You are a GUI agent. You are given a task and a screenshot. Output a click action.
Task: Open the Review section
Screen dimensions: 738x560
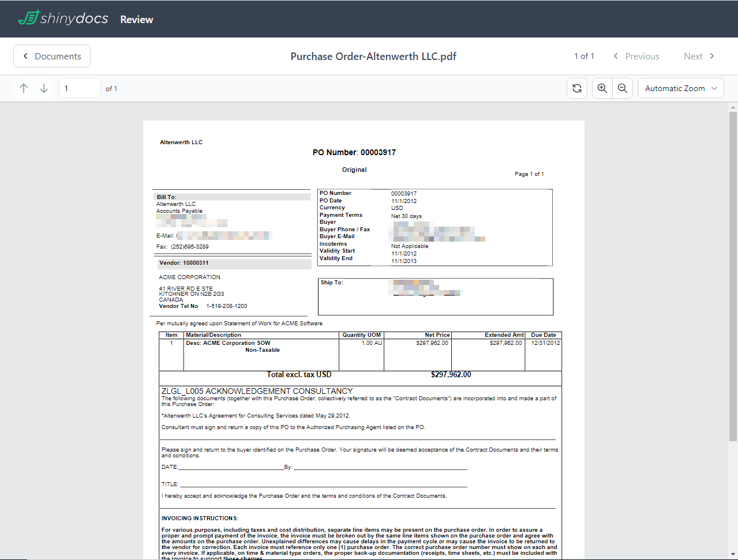pos(136,19)
